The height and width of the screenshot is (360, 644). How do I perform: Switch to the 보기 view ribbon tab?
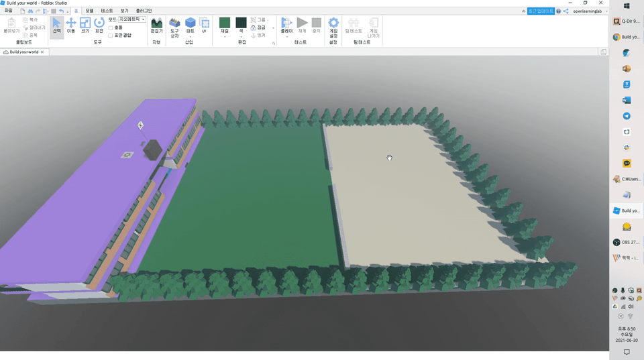click(125, 11)
